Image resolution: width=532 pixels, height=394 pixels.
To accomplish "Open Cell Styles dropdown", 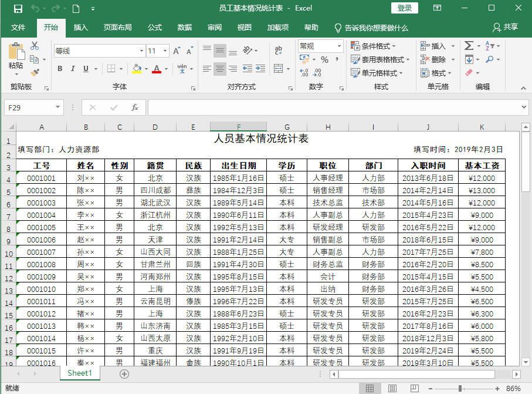I will tap(377, 73).
